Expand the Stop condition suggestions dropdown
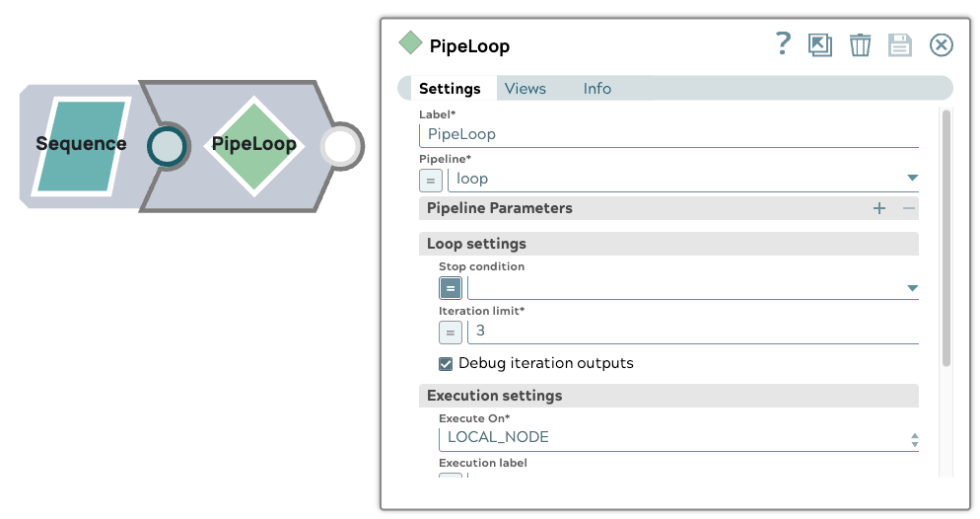Screen dimensions: 980x519 click(912, 289)
